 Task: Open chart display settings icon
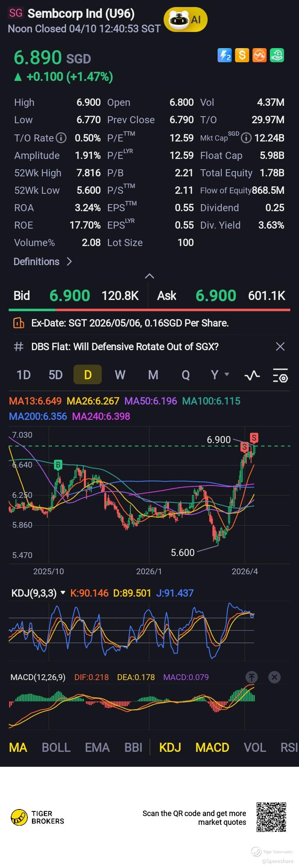point(280,375)
